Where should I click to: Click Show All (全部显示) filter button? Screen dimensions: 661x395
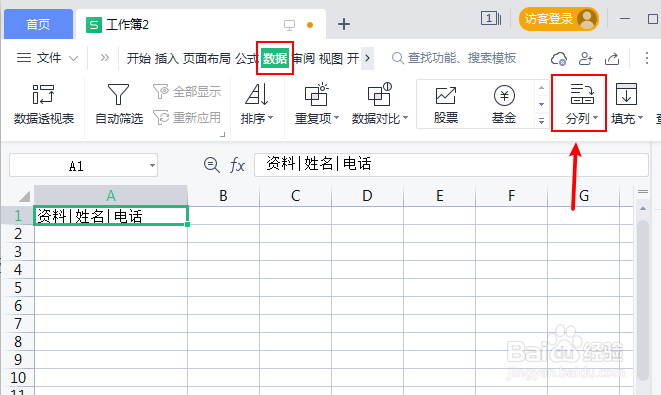coord(187,91)
